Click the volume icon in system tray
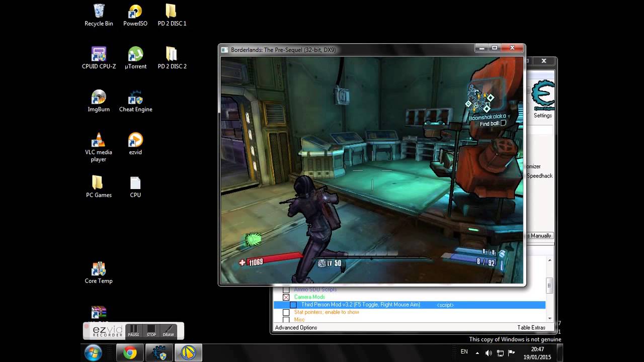This screenshot has width=644, height=362. 488,353
